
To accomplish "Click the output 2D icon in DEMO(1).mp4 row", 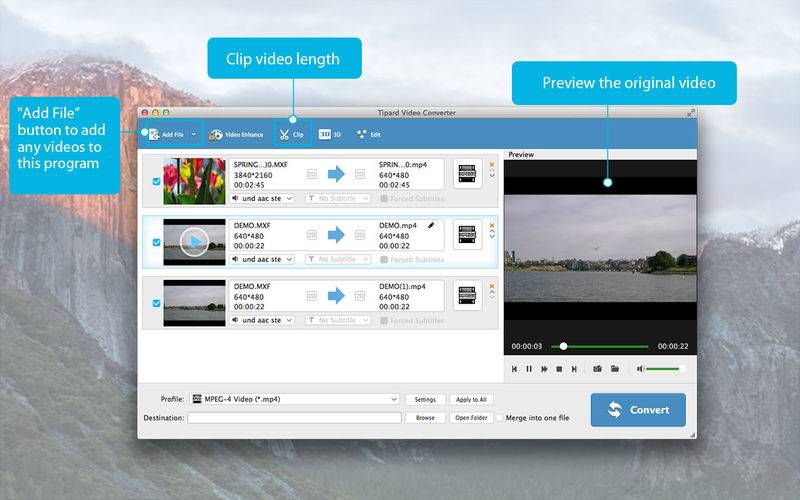I will click(360, 295).
